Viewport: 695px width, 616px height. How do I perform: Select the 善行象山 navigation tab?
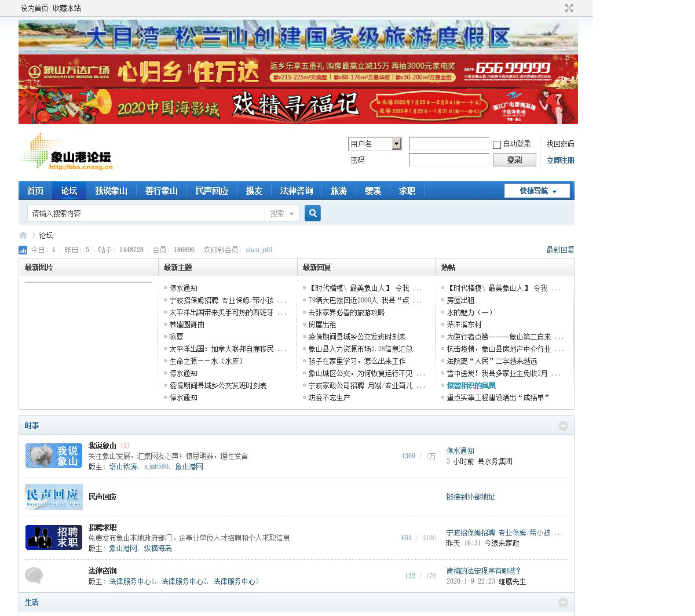click(161, 191)
